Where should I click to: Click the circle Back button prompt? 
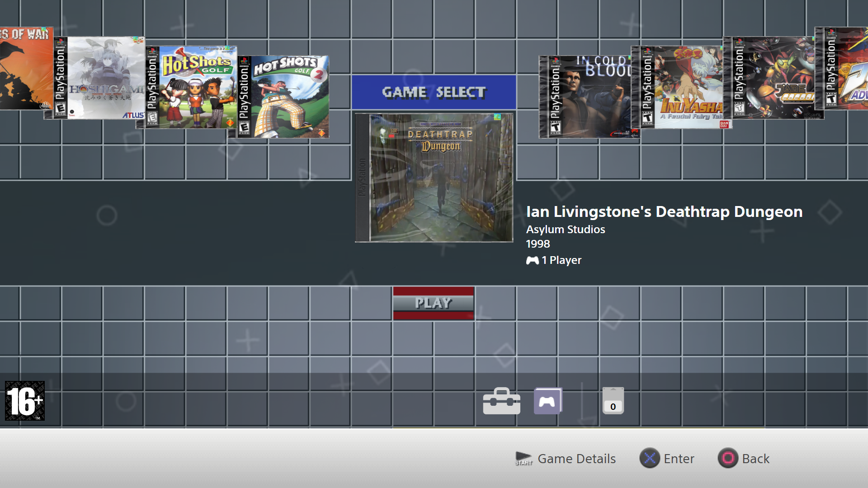744,459
